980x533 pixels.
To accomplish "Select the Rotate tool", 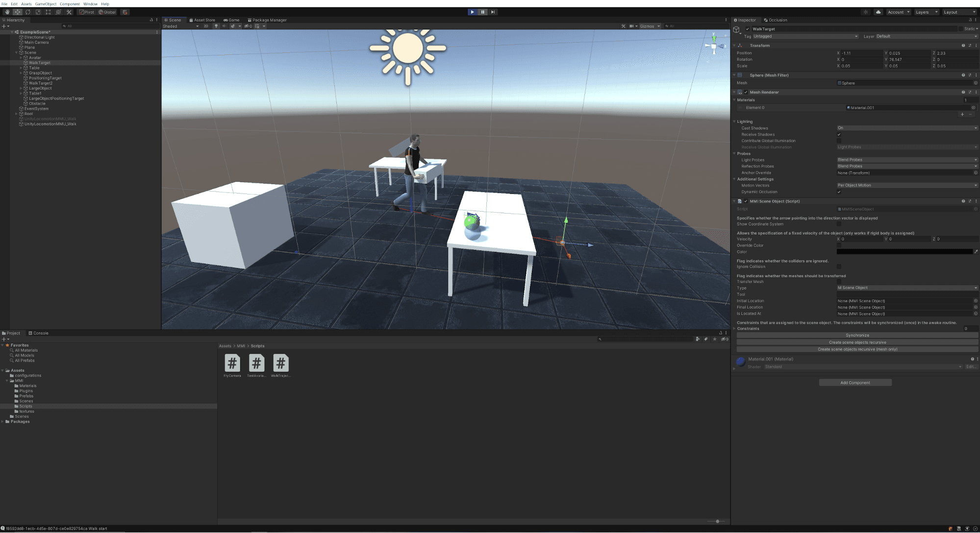I will click(x=27, y=12).
